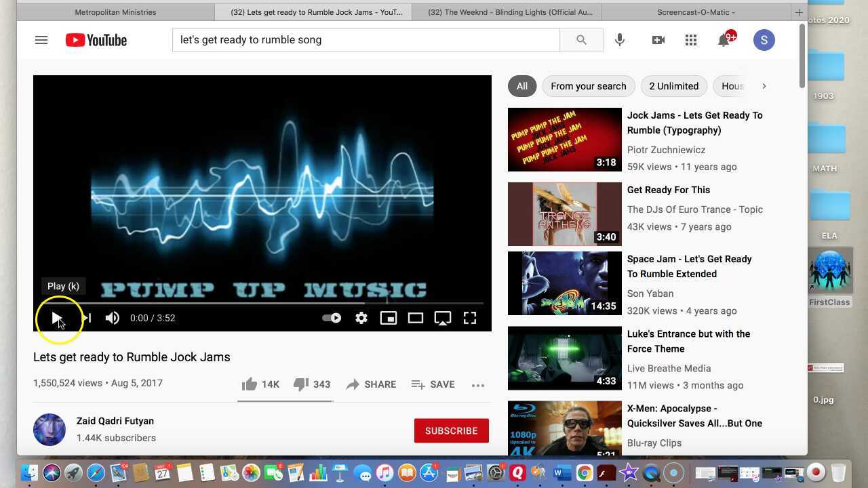Select the MATH folder on the desktop
This screenshot has width=868, height=488.
pos(825,148)
